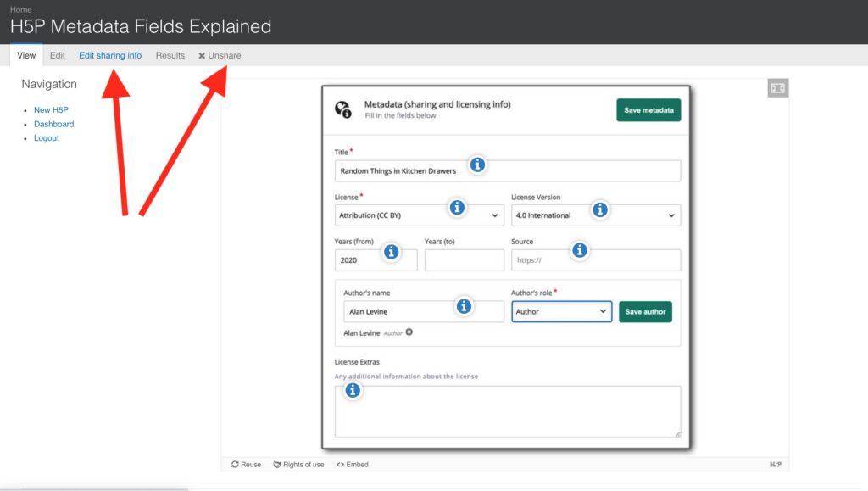This screenshot has width=868, height=491.
Task: Open the info hotspot on the License dropdown
Action: tap(457, 208)
